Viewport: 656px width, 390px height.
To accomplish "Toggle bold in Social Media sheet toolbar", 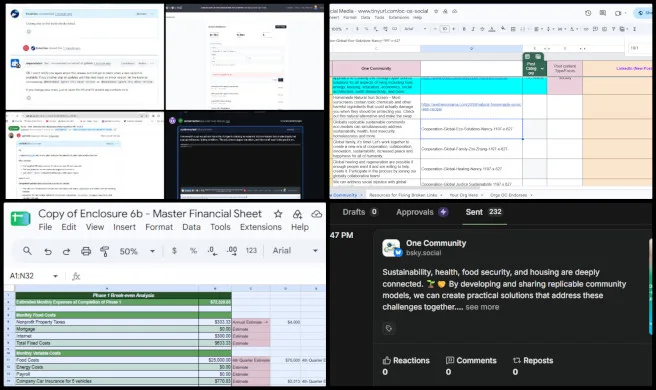I will point(464,29).
